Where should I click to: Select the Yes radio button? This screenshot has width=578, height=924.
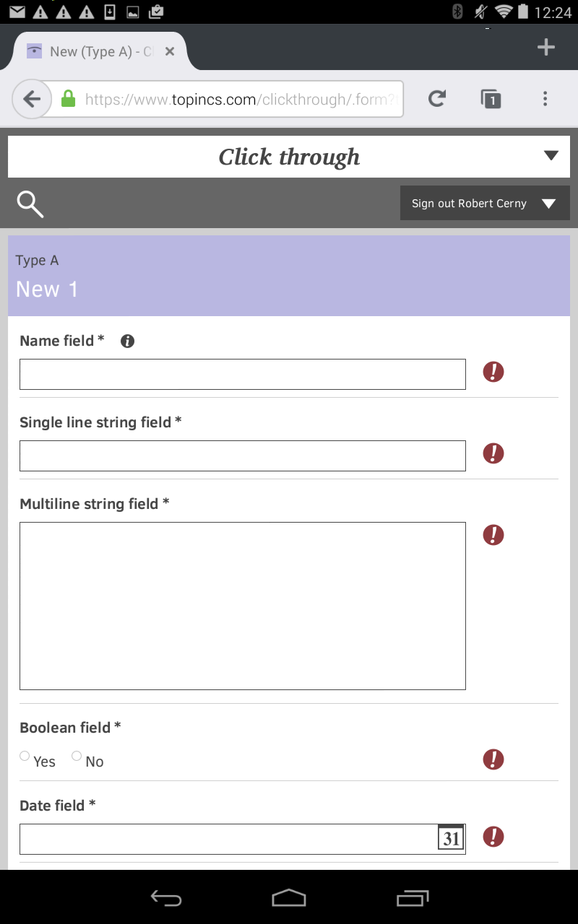point(25,757)
